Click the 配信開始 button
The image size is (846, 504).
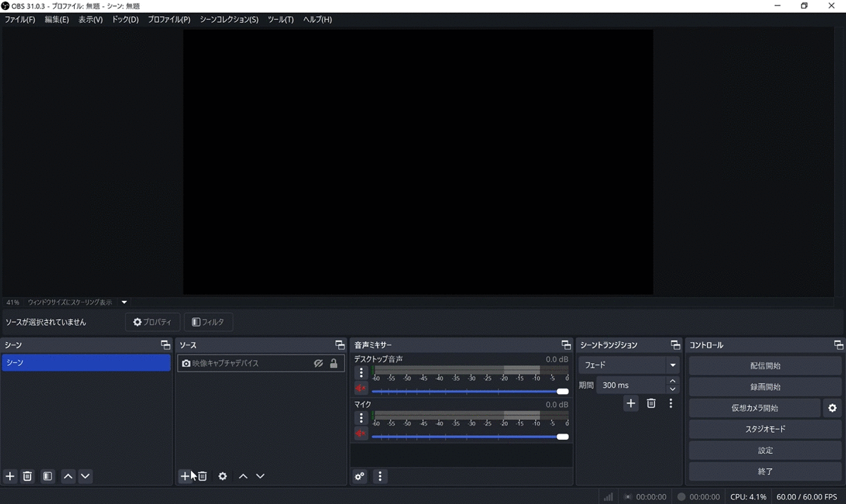tap(765, 366)
